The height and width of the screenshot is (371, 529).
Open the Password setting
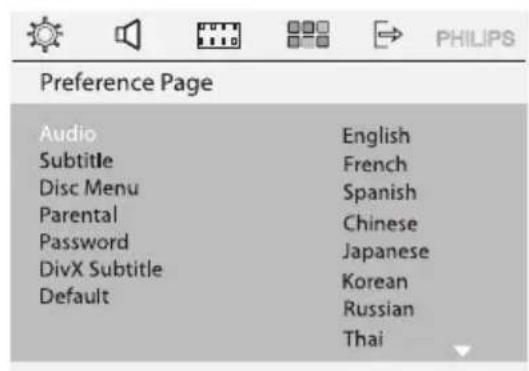click(84, 242)
